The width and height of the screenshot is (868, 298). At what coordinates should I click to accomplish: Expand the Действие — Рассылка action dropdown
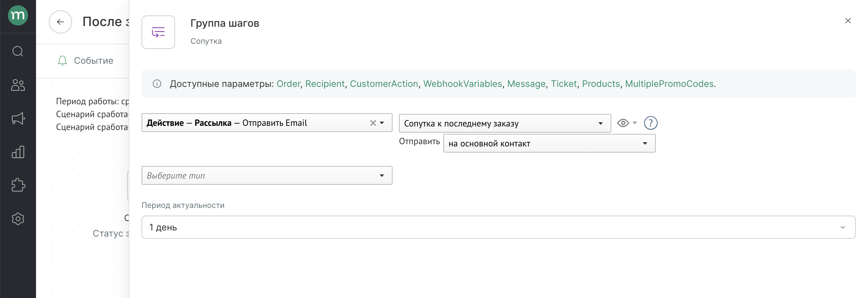[382, 123]
